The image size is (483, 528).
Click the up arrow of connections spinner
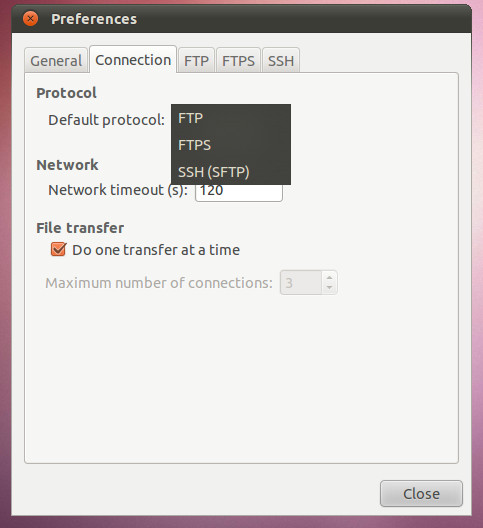pyautogui.click(x=329, y=277)
